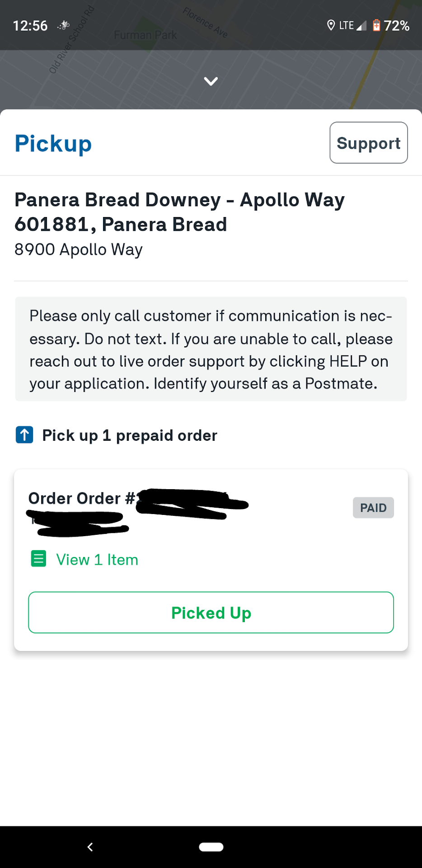422x868 pixels.
Task: Tap the location pin status icon
Action: 331,25
